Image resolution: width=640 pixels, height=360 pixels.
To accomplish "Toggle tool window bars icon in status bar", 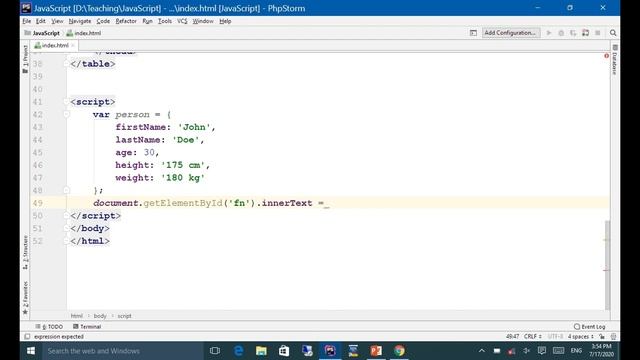I will [x=27, y=336].
